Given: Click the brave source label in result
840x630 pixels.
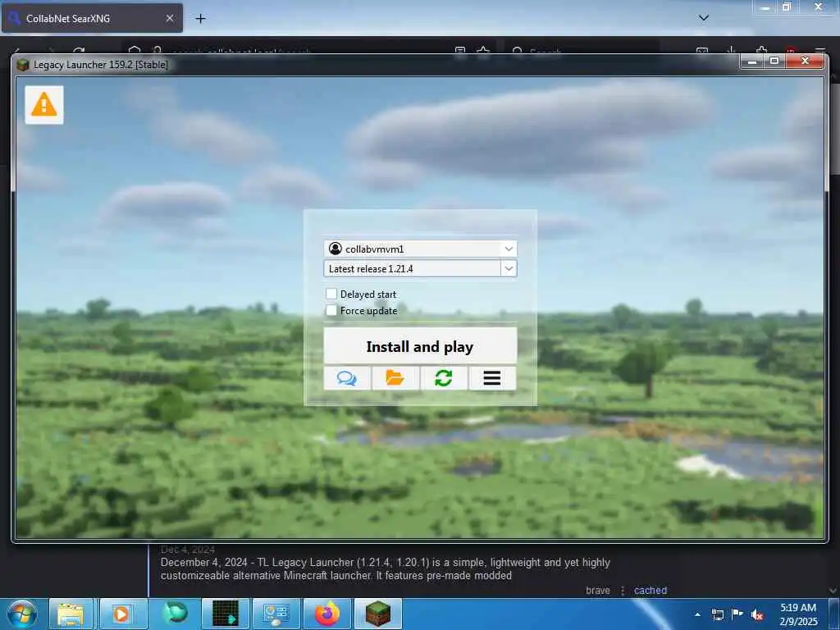Looking at the screenshot, I should tap(598, 591).
